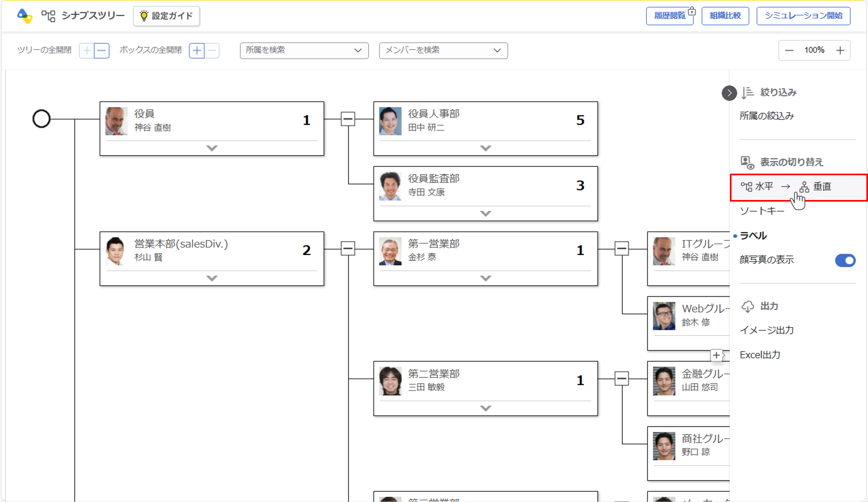This screenshot has height=502, width=868.
Task: Collapse the 役員 branch minus toggle
Action: [348, 119]
